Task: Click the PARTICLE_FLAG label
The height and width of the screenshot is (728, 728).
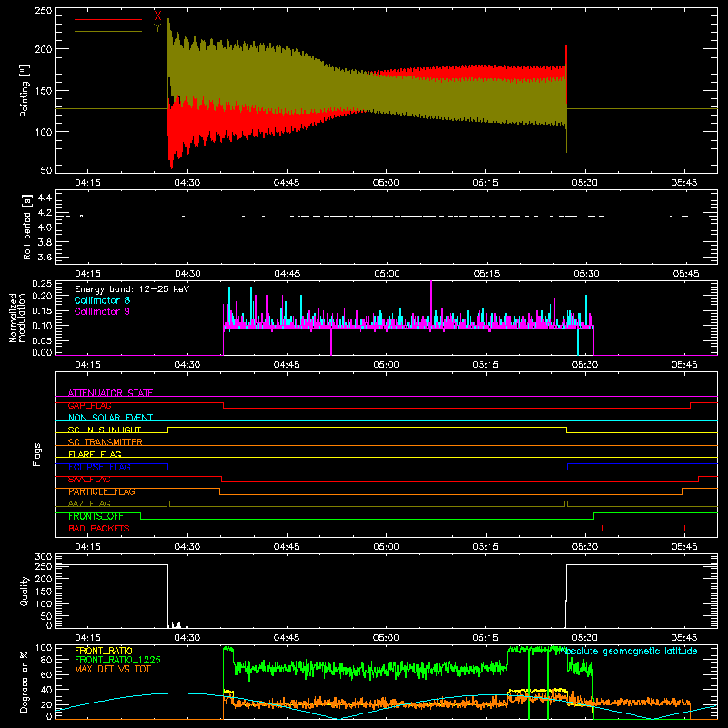Action: [x=102, y=491]
